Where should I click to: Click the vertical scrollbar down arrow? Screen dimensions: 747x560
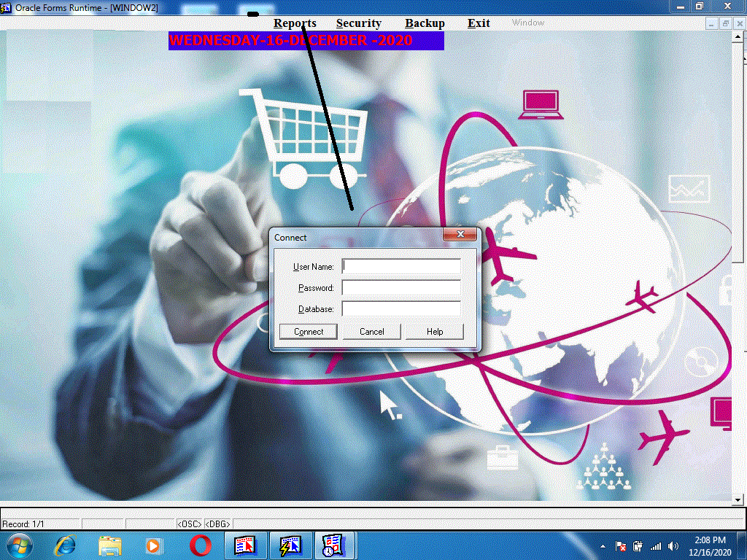click(x=738, y=499)
